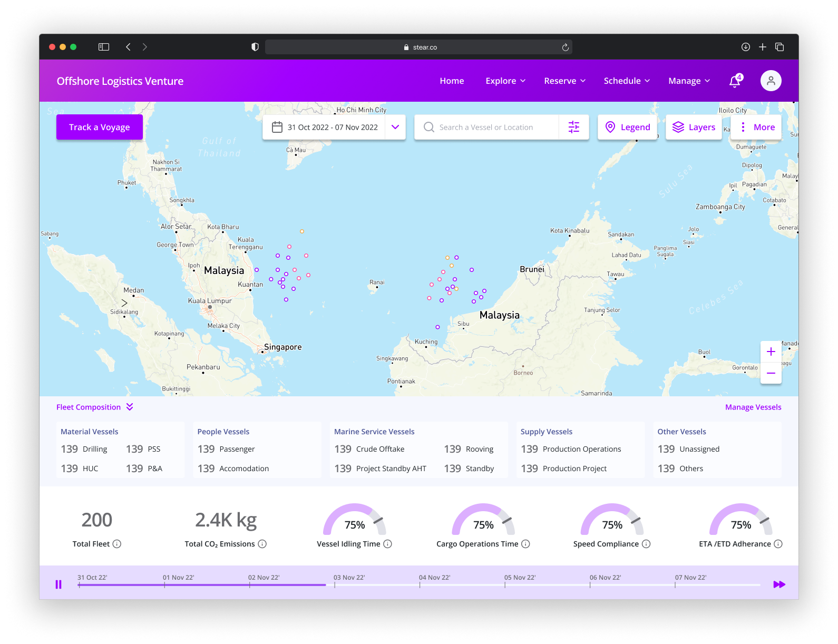This screenshot has width=838, height=644.
Task: Fast forward the timeline playback
Action: [x=779, y=584]
